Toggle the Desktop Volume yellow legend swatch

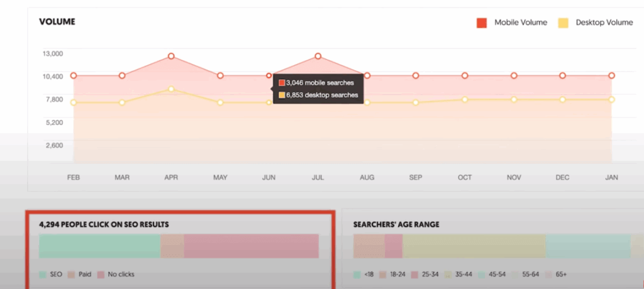pyautogui.click(x=563, y=23)
